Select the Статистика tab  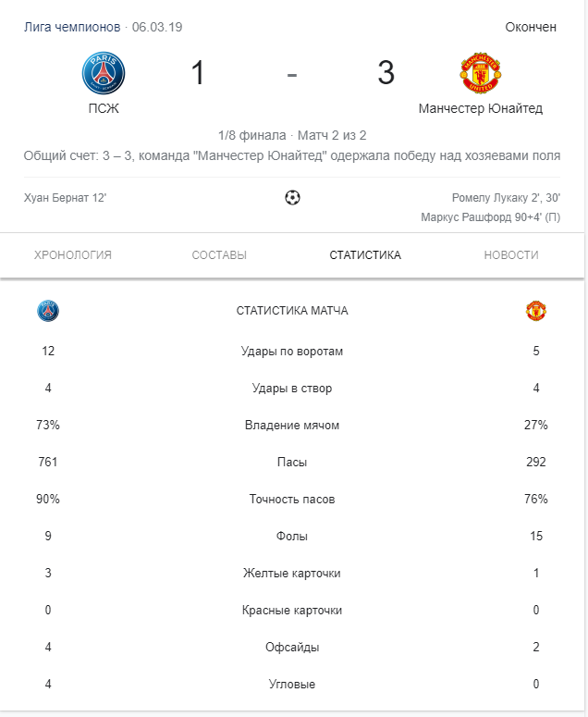pyautogui.click(x=365, y=255)
